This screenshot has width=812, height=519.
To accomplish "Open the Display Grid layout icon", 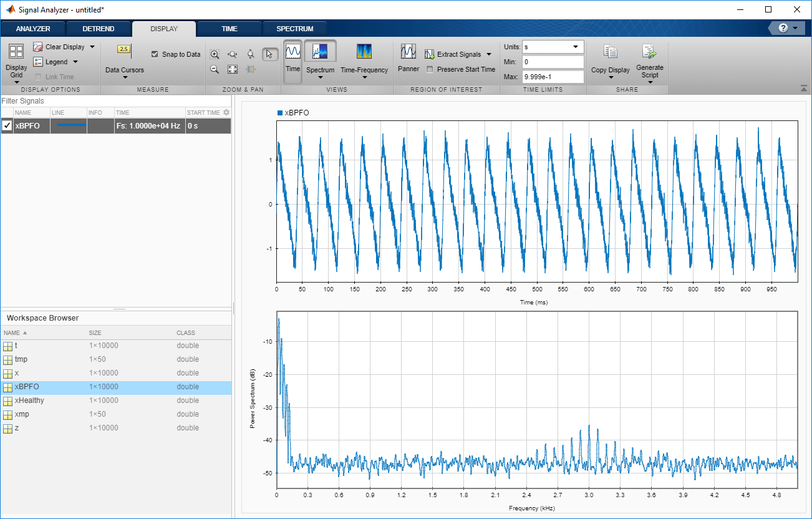I will pos(16,52).
